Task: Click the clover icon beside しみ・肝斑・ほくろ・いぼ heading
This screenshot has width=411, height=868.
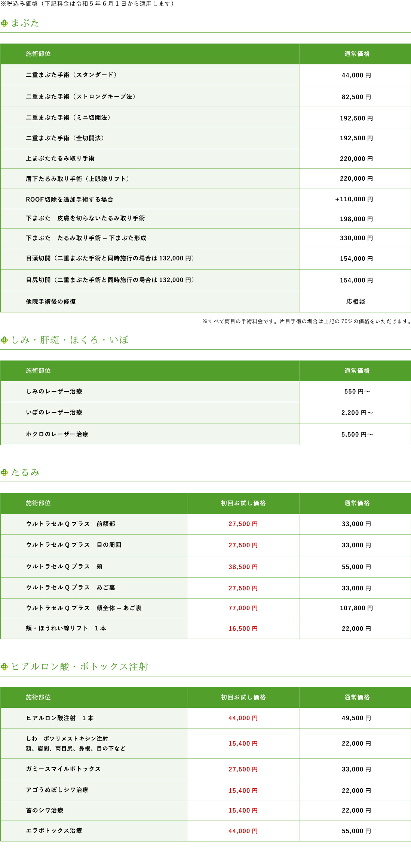Action: [x=4, y=340]
